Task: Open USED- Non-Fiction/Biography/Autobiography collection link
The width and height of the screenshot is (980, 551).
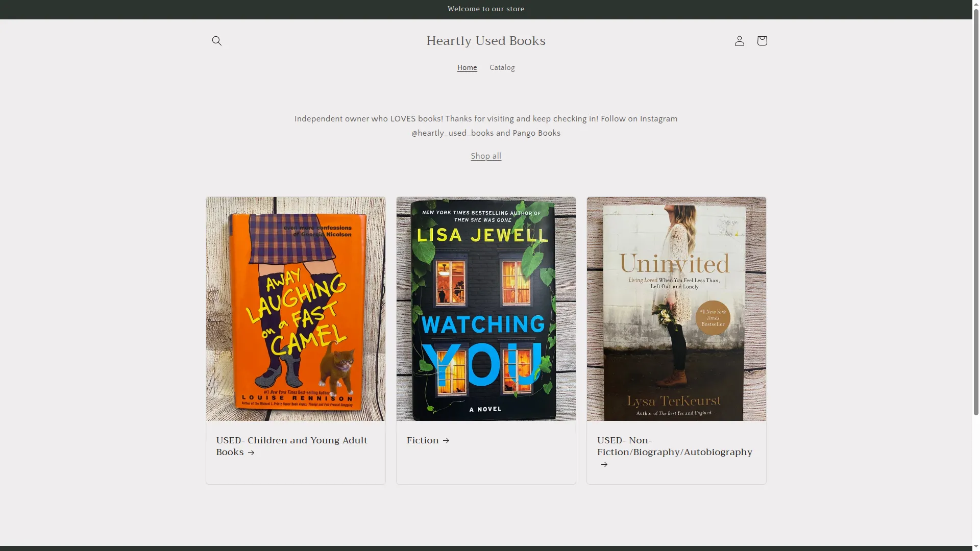Action: tap(674, 452)
